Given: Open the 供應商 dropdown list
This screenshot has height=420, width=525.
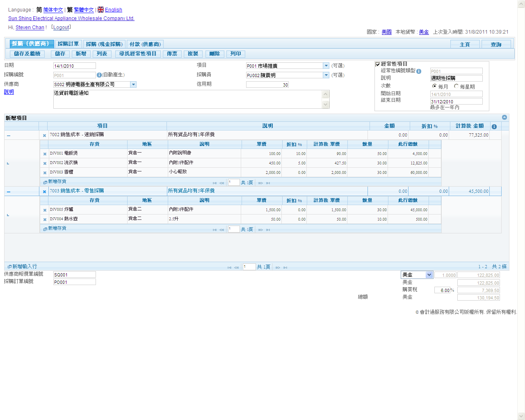Looking at the screenshot, I should point(133,84).
